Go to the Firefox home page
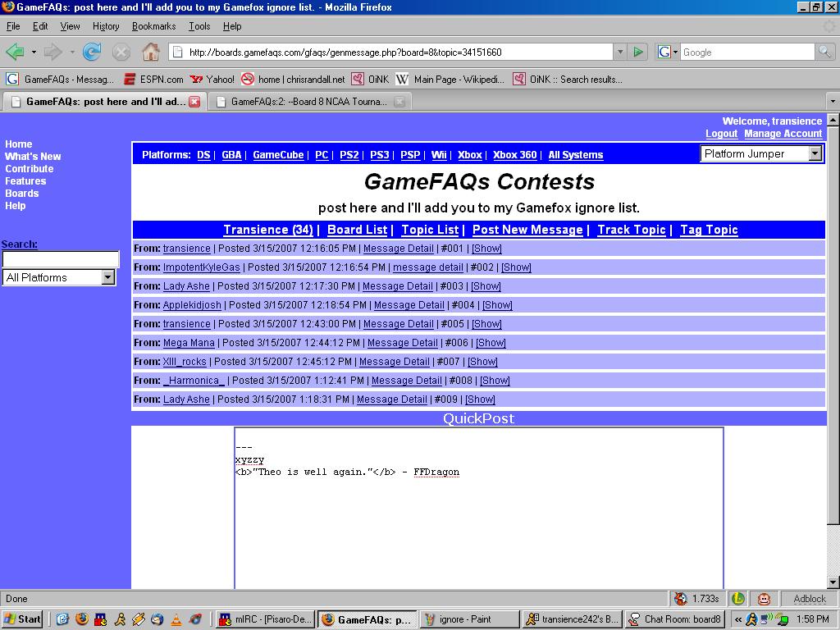The width and height of the screenshot is (840, 630). tap(151, 52)
